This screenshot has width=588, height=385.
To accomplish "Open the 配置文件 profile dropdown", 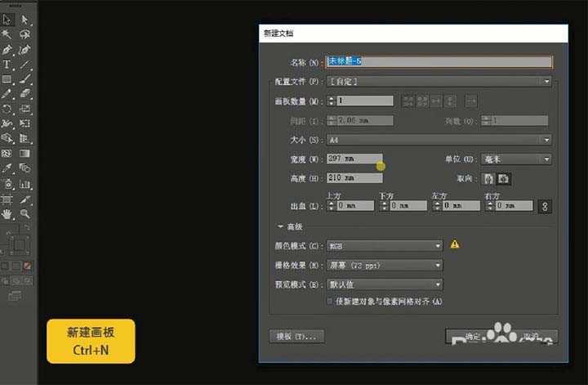I will tap(439, 82).
